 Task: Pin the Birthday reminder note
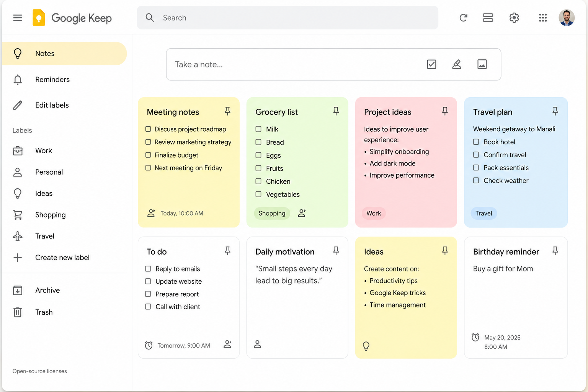coord(555,251)
